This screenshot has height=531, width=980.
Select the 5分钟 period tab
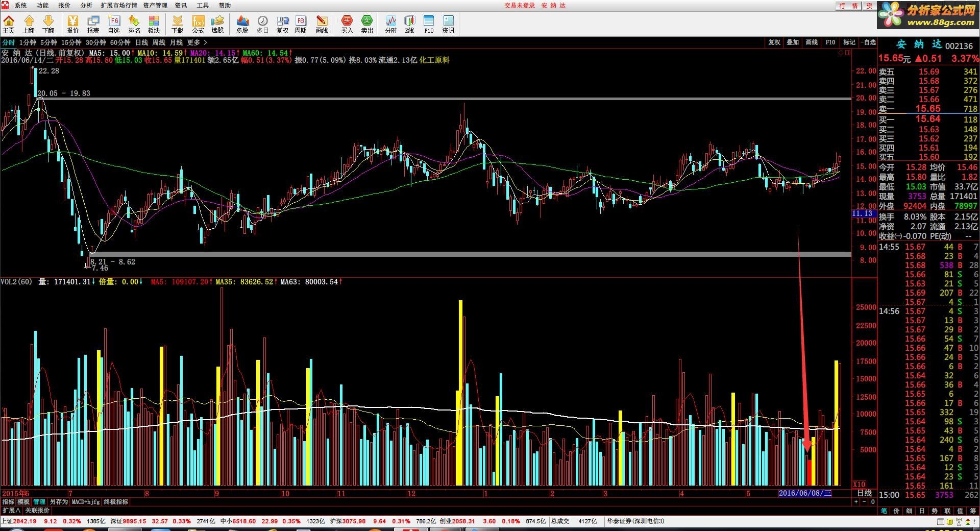coord(48,42)
